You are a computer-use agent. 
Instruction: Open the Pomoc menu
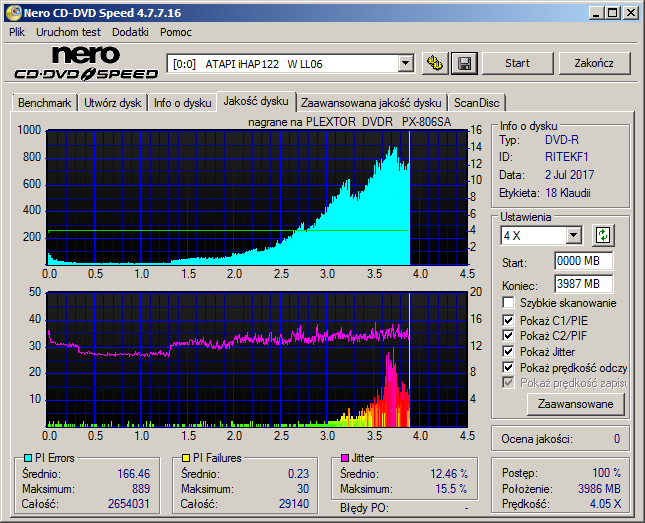point(176,32)
